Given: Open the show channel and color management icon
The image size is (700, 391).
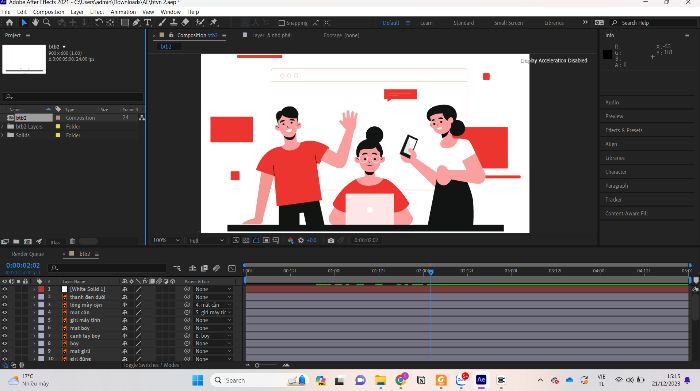Looking at the screenshot, I should [x=291, y=240].
